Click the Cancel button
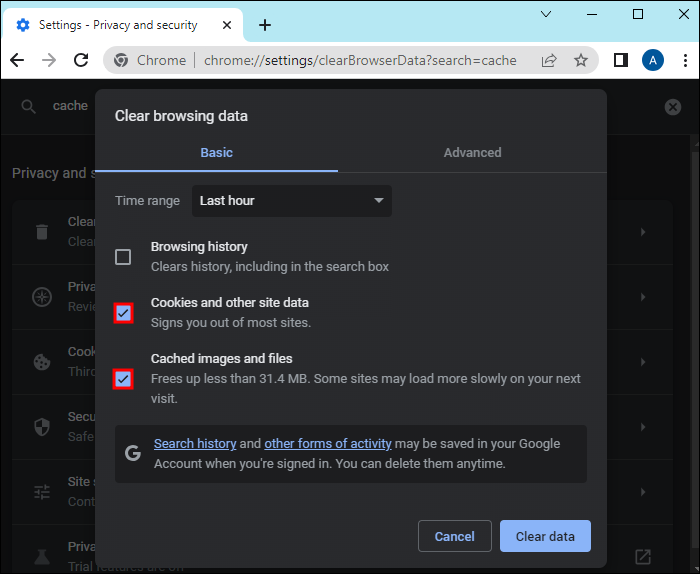 coord(454,537)
